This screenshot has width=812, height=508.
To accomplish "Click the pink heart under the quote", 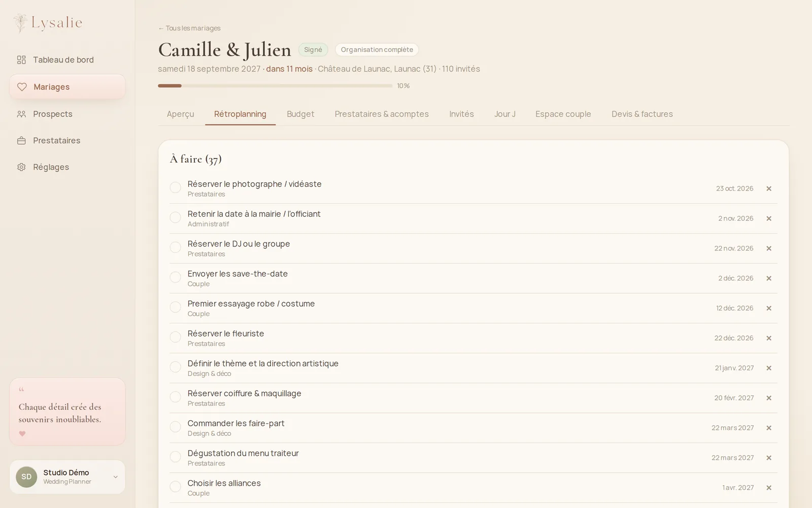I will (x=22, y=434).
